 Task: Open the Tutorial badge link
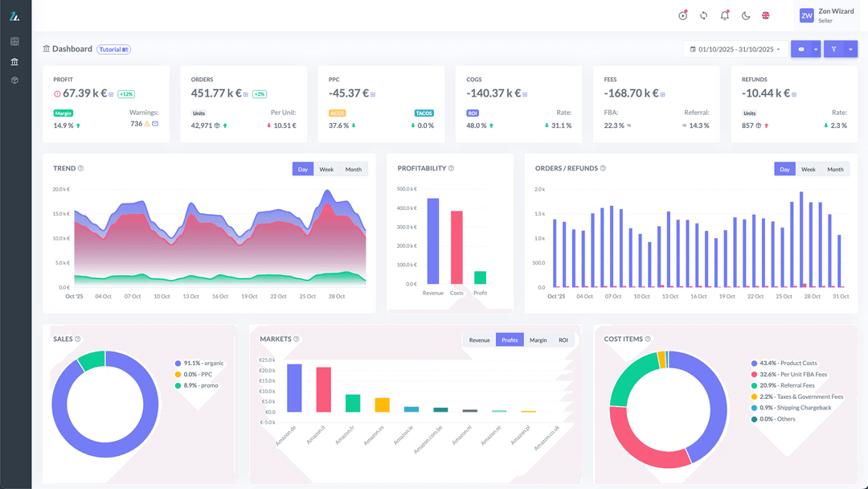(113, 49)
